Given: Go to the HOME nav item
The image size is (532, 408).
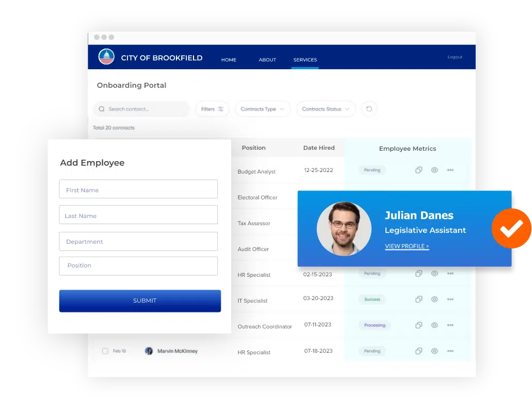Looking at the screenshot, I should click(229, 60).
